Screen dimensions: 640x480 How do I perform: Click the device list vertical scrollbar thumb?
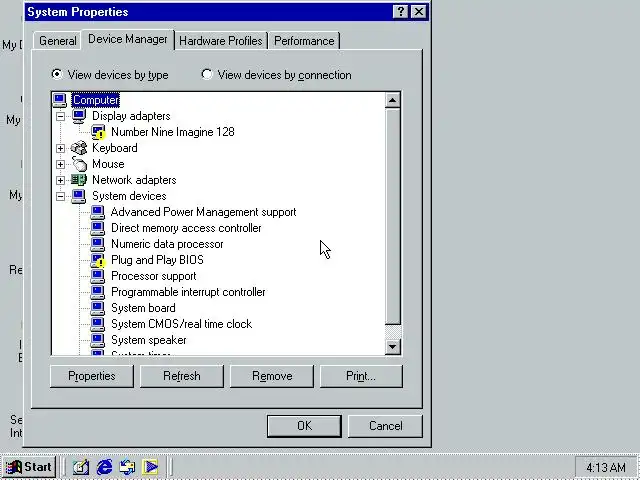(x=393, y=216)
